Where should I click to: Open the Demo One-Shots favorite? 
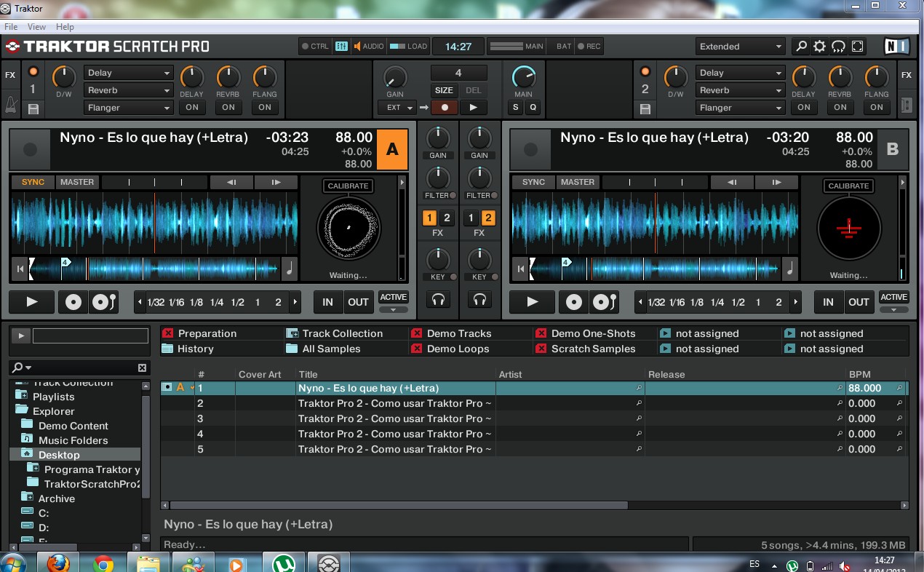click(586, 333)
